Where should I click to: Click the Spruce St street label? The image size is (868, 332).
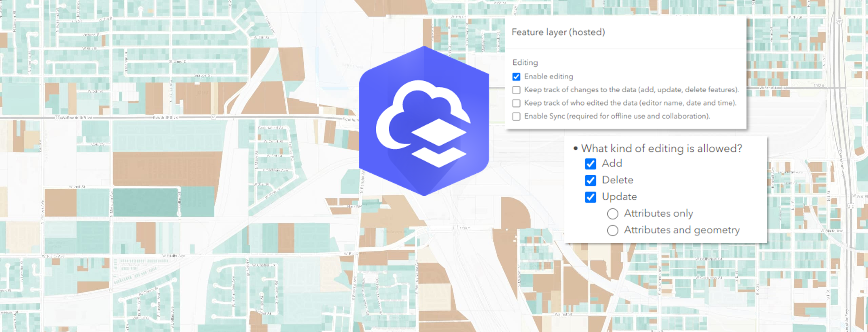(x=203, y=75)
